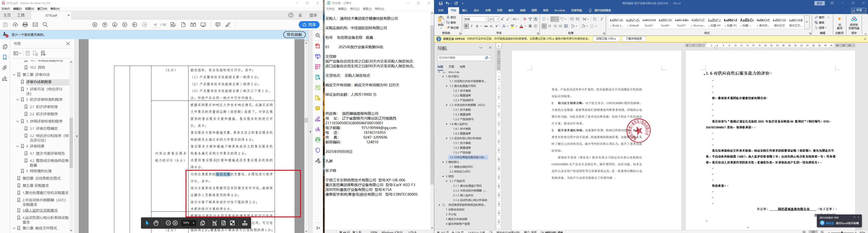
Task: Click 了解详细信息 button in Word
Action: pyautogui.click(x=634, y=39)
